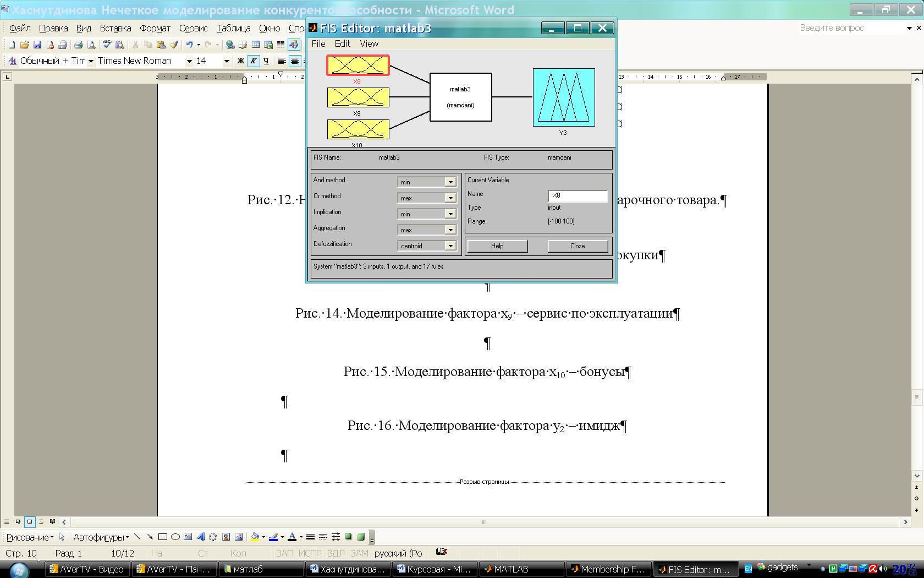Expand the Автофигуры menu
This screenshot has height=578, width=924.
(x=101, y=537)
